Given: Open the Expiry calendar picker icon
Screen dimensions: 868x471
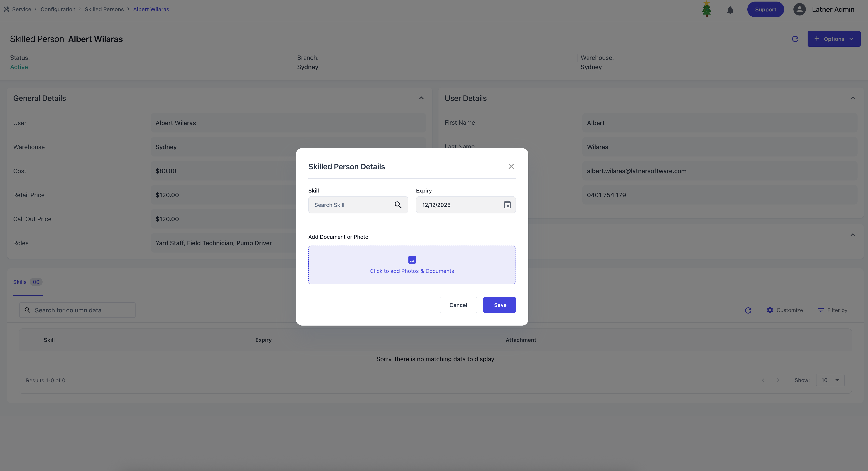Looking at the screenshot, I should point(507,205).
